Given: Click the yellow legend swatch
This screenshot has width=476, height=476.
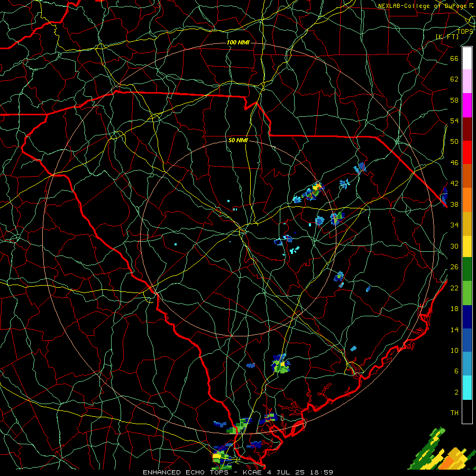Looking at the screenshot, I should click(467, 246).
